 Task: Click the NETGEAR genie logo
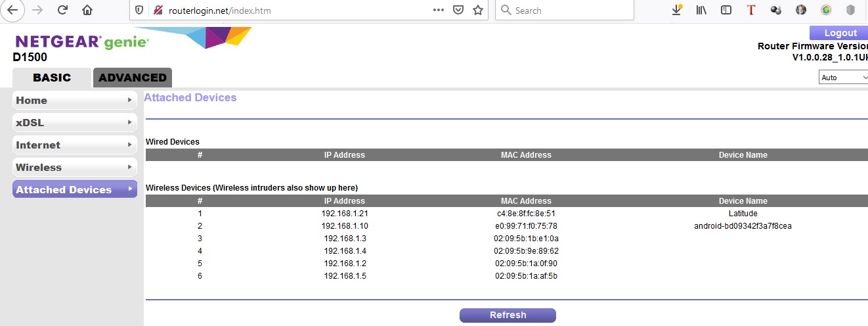tap(82, 42)
